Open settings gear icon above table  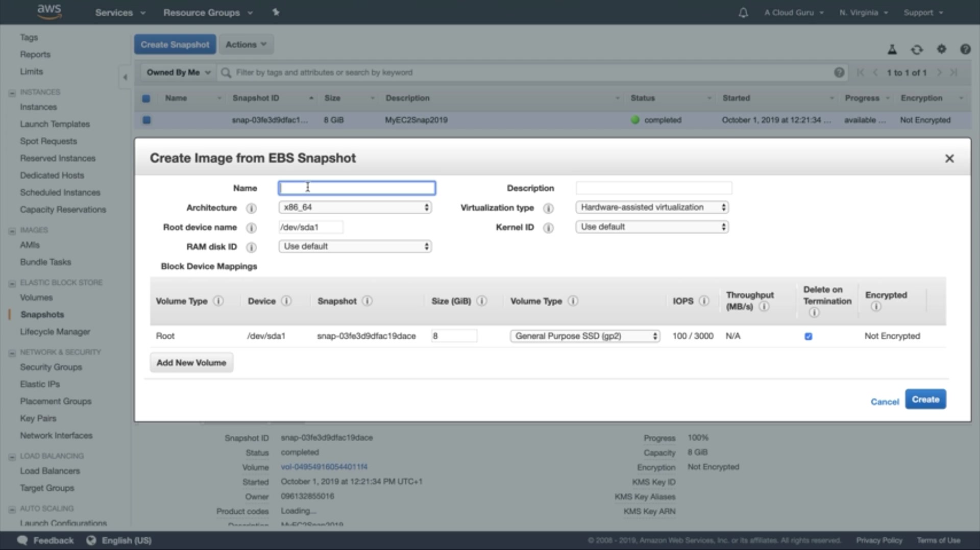(x=941, y=49)
